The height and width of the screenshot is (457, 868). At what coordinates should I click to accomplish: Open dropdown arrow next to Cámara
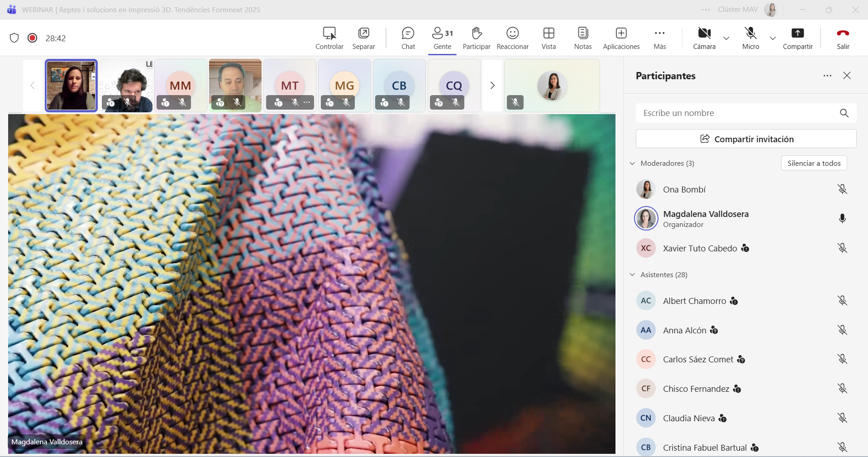click(726, 38)
